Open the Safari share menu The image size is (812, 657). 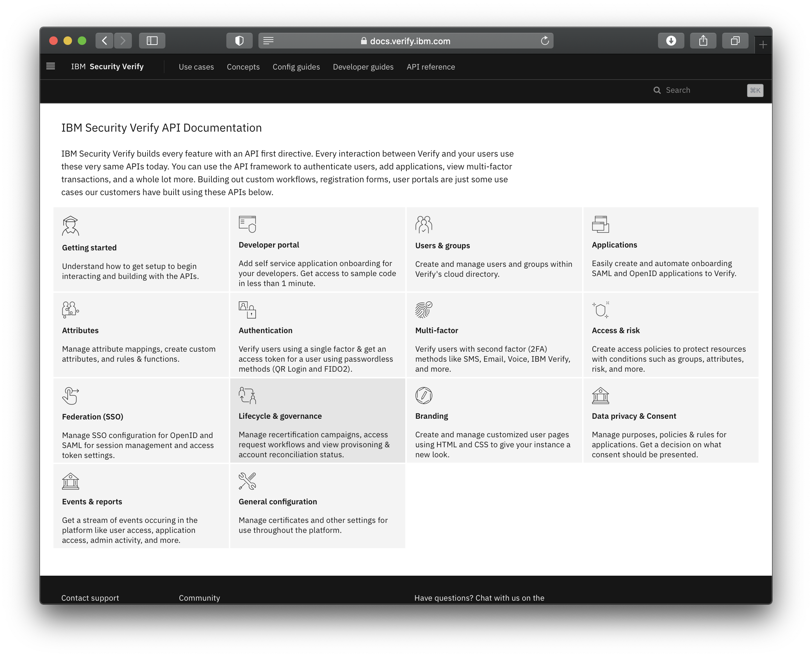[x=703, y=41]
